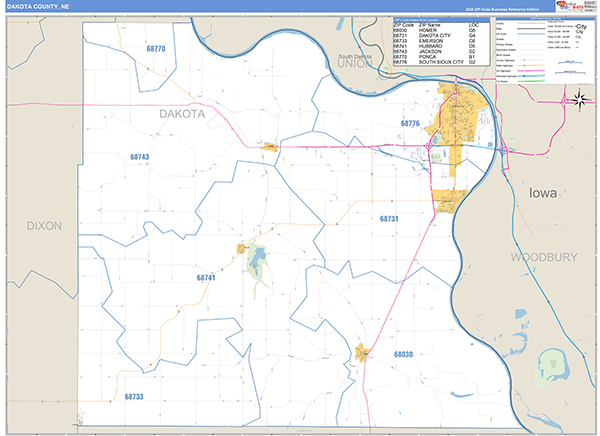Click the large 'City' sample text in legend
The image size is (600, 436).
581,26
